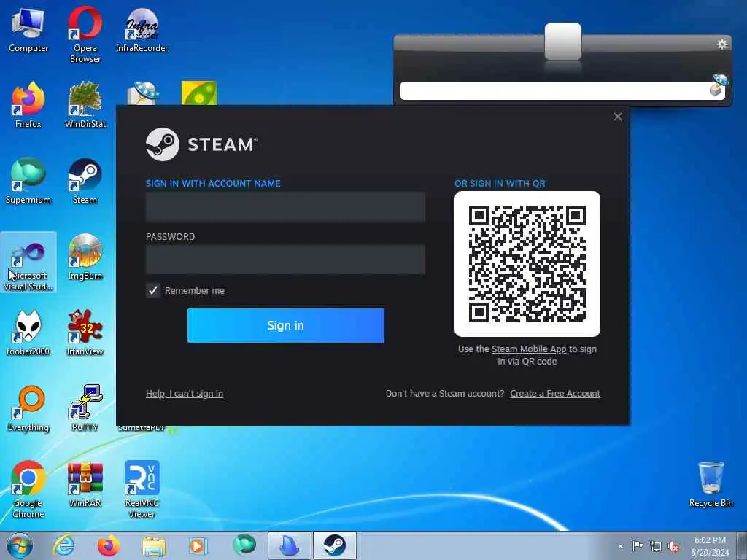747x560 pixels.
Task: Select the Everything desktop shortcut
Action: 28,409
